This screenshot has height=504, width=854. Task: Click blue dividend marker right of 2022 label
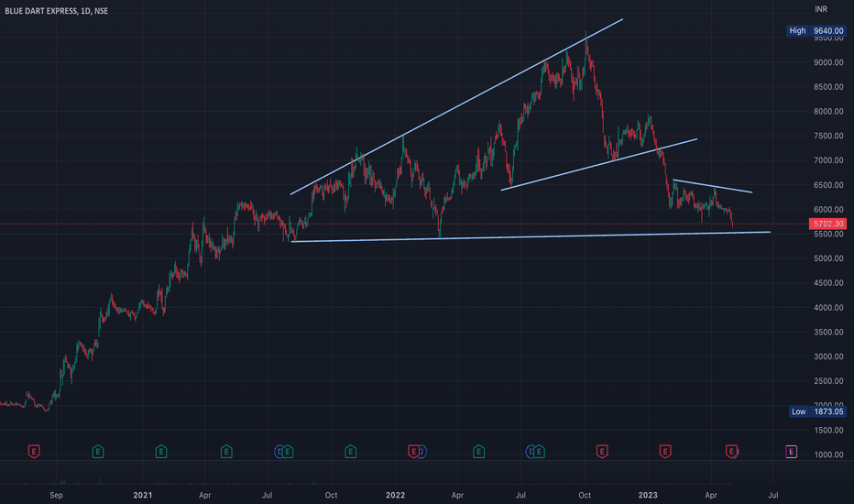[x=422, y=451]
